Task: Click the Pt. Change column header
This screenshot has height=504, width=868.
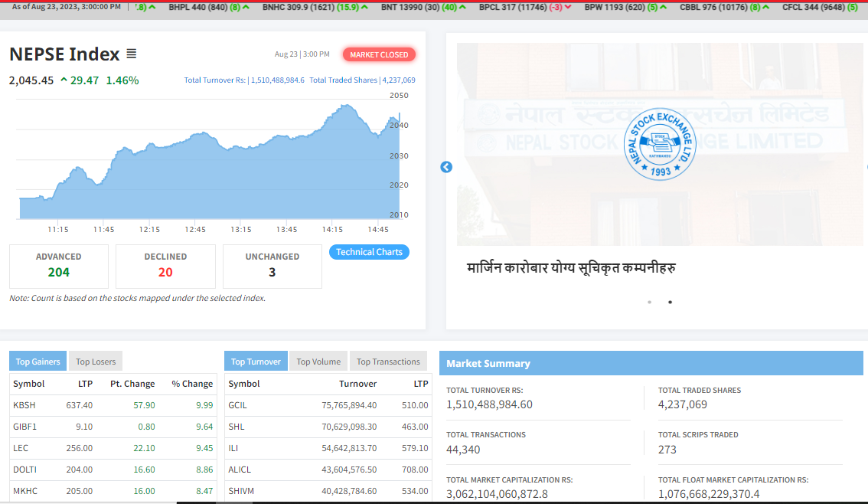Action: (x=132, y=384)
